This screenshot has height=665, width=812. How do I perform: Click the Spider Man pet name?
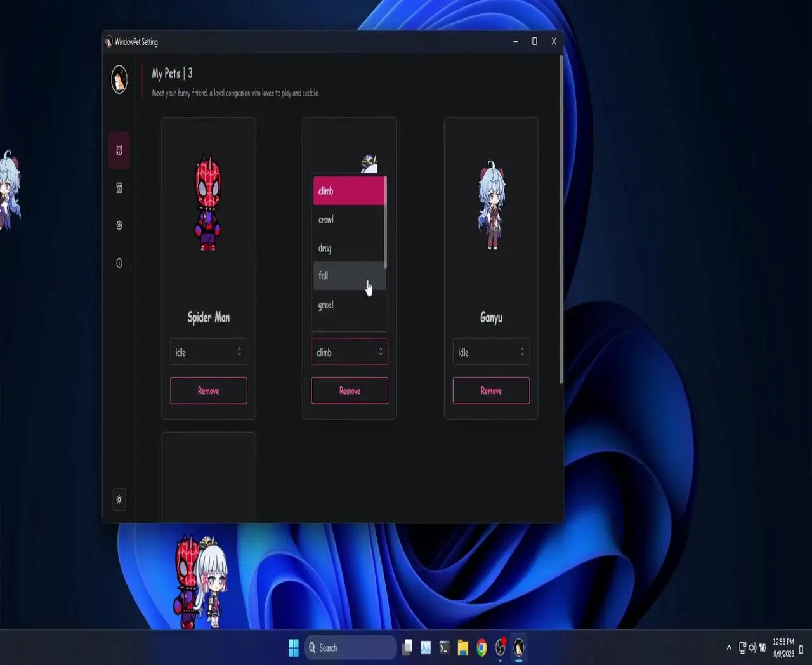coord(208,317)
